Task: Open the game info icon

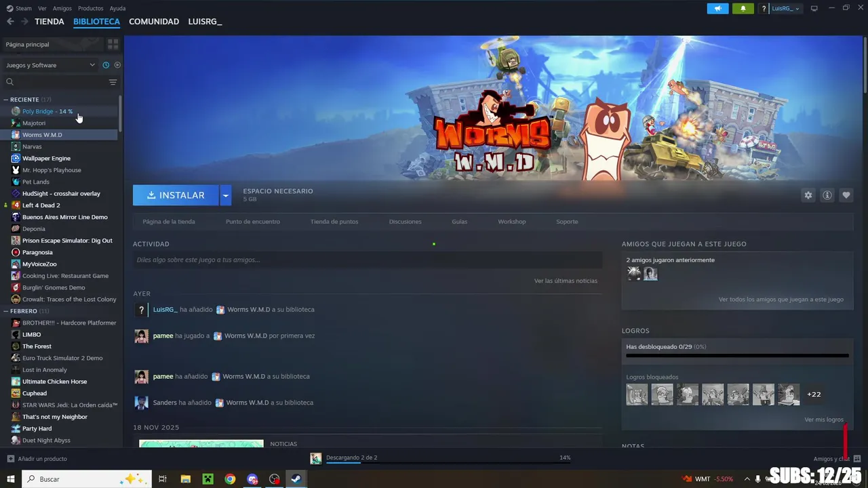Action: (x=827, y=195)
